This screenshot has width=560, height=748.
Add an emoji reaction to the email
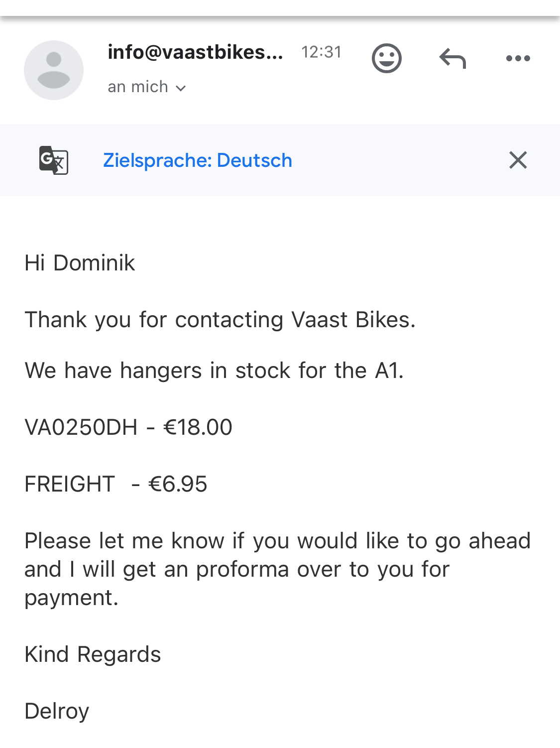386,58
